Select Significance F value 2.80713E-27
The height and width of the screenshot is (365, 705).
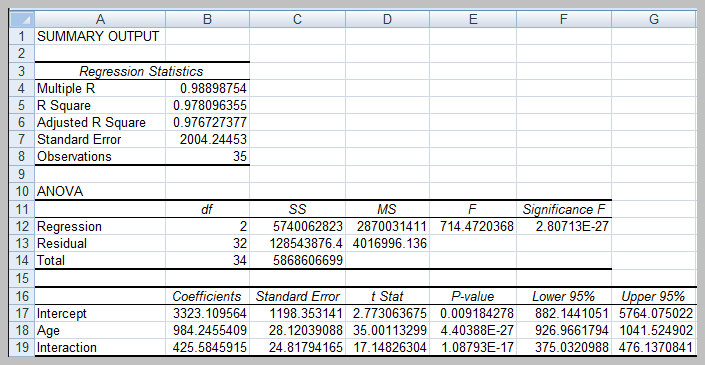pos(564,226)
